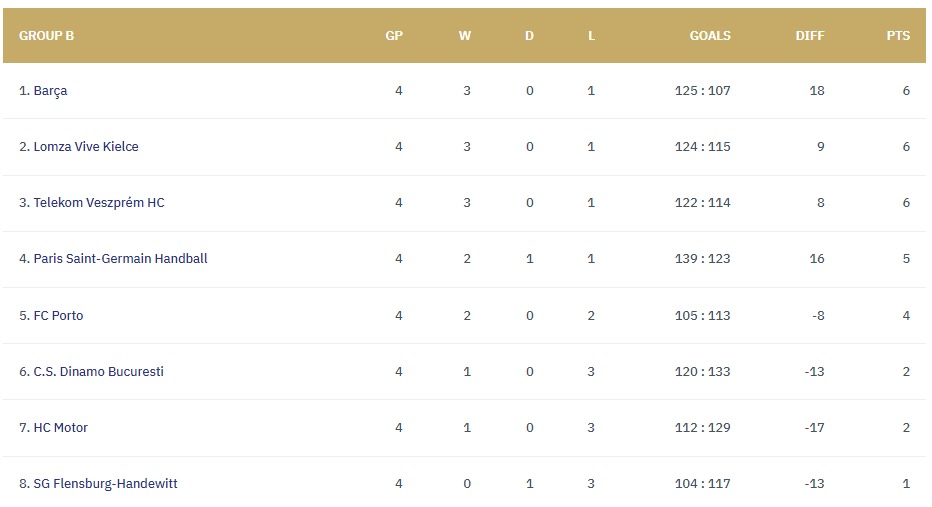
Task: Click Paris Saint-Germain's goals 139 : 123
Action: pos(703,259)
